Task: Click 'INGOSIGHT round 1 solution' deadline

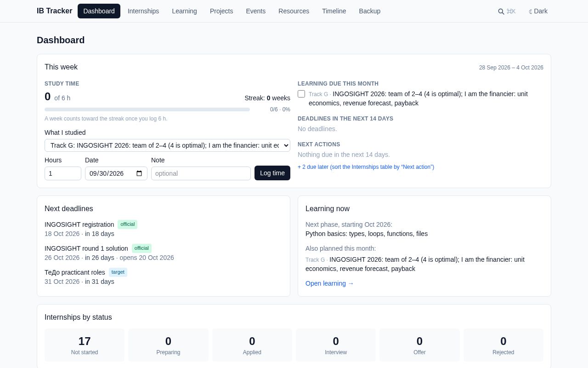Action: [86, 248]
